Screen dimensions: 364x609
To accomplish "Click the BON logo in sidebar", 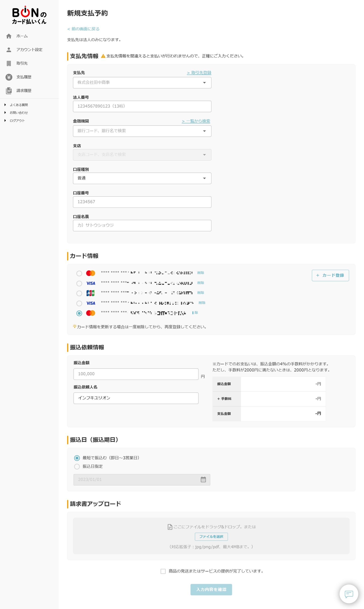I will [x=29, y=15].
